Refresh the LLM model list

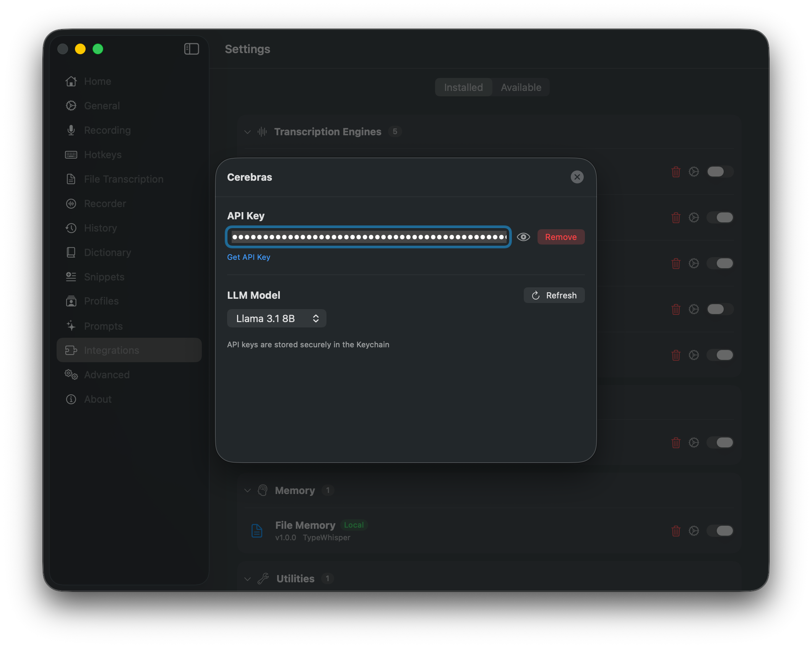(x=554, y=295)
